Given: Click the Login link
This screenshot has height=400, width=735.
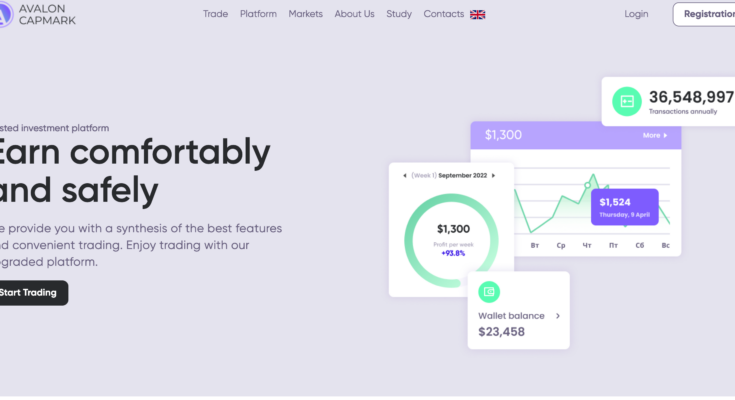Looking at the screenshot, I should click(636, 14).
